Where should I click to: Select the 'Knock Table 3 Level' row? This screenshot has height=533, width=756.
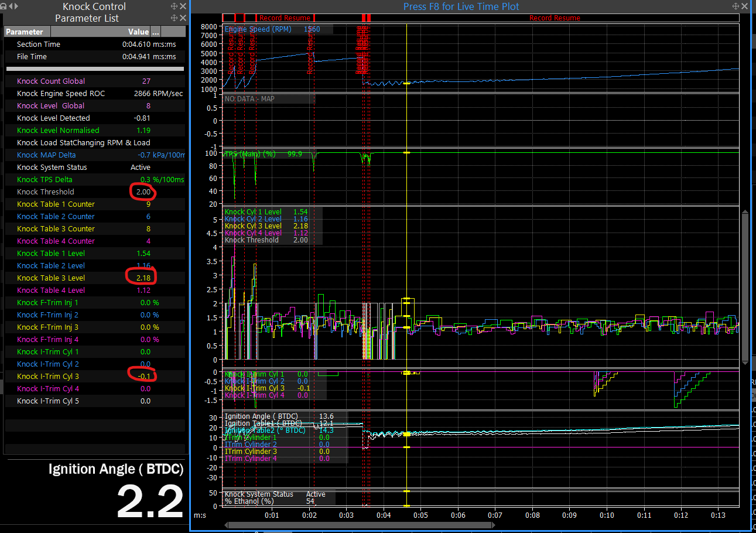95,278
